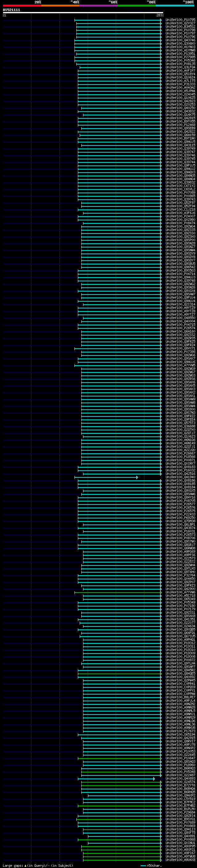Screen dimensions: 197x868
Task: Select the row labeled UniRef100_P69250
Action: [180, 518]
